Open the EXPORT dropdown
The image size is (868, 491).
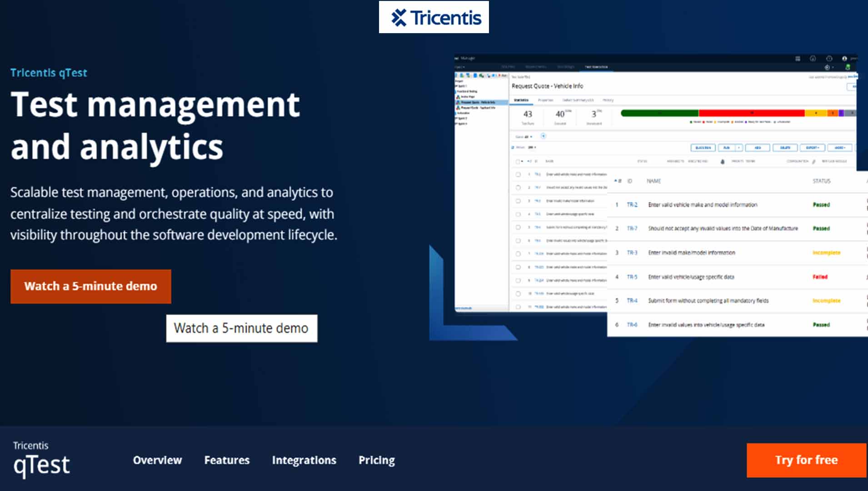[x=812, y=148]
